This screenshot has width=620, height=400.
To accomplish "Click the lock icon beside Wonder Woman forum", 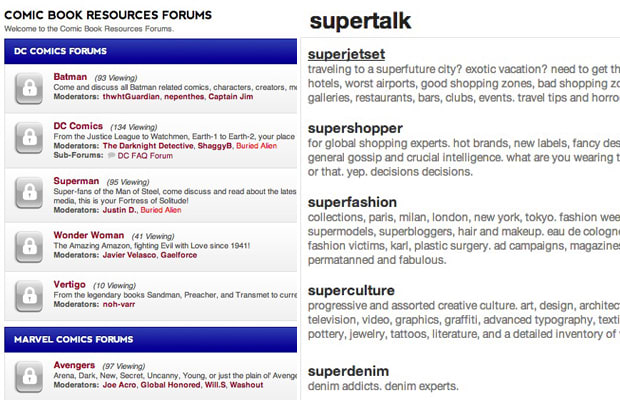I will [29, 247].
